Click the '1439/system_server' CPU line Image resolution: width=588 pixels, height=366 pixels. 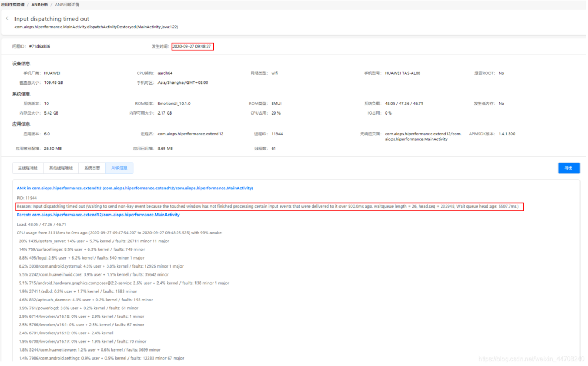(94, 242)
